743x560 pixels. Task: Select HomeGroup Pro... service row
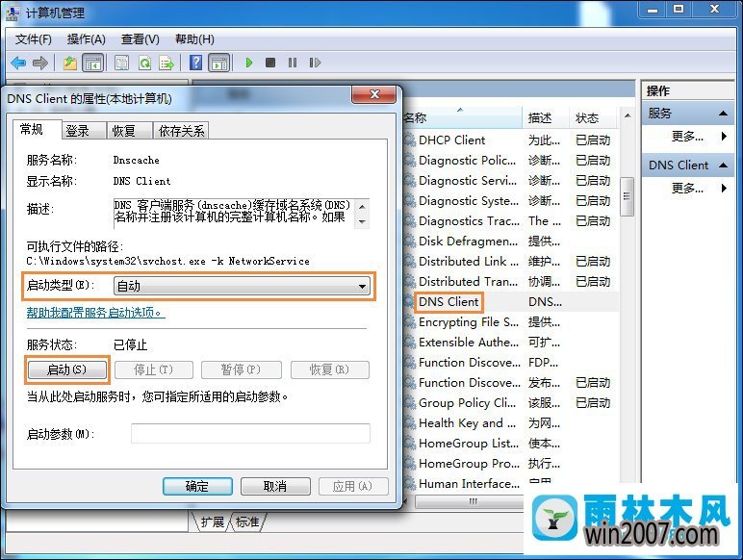click(x=509, y=464)
